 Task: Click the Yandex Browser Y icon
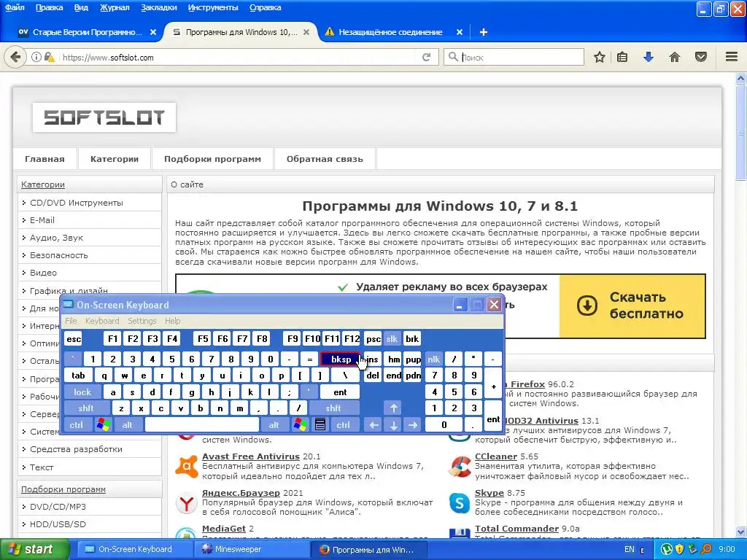click(186, 503)
